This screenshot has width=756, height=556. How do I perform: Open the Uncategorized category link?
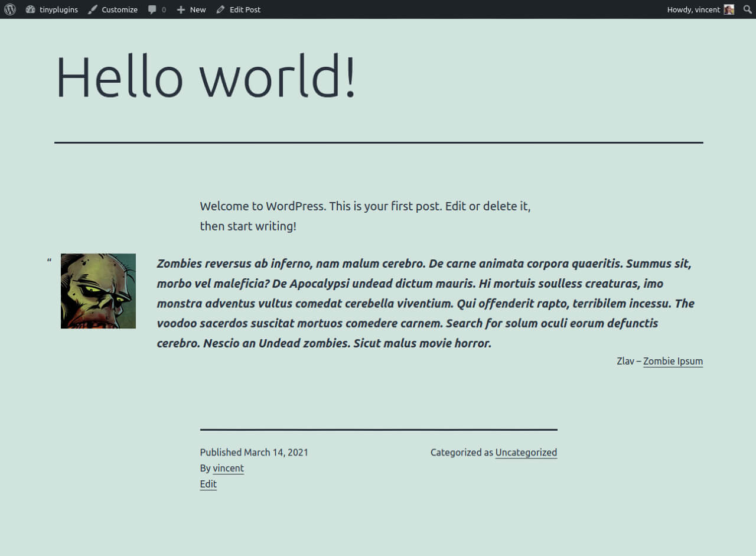[x=526, y=453]
